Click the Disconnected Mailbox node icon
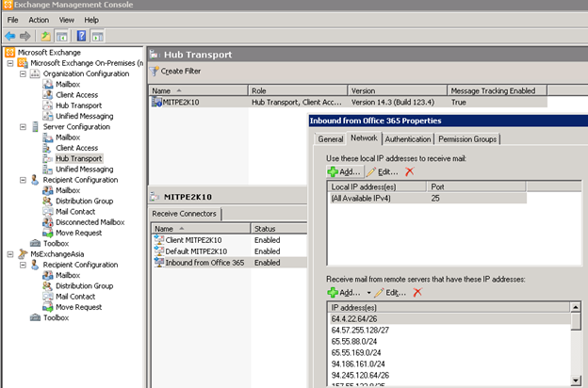This screenshot has width=588, height=388. 48,222
